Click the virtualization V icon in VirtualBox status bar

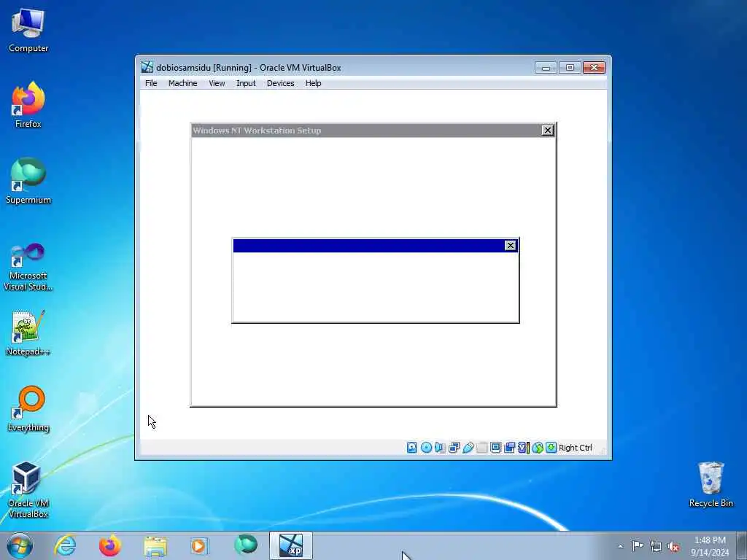click(x=524, y=448)
